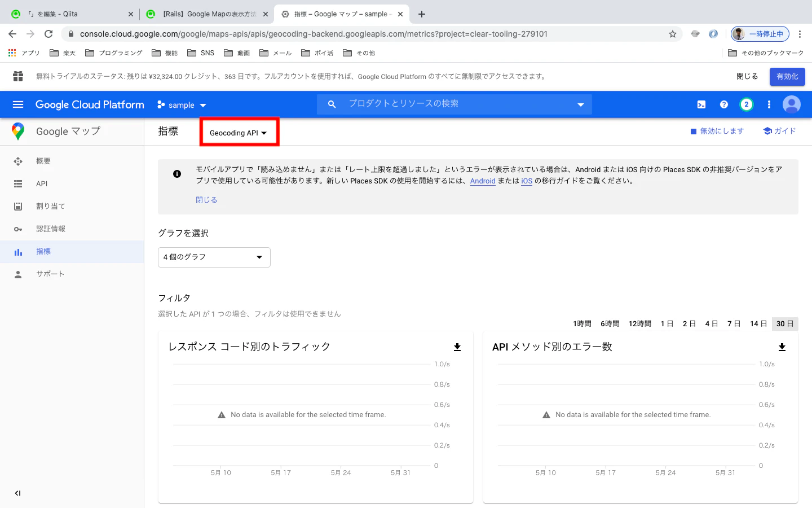Switch to the Qiita edit browser tab
The image size is (812, 508).
click(x=71, y=14)
